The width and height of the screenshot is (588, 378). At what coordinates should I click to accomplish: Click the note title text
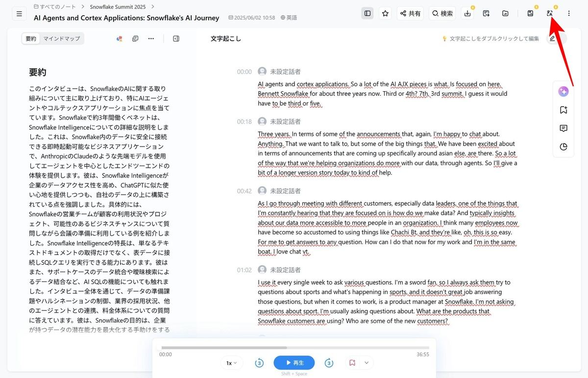126,18
